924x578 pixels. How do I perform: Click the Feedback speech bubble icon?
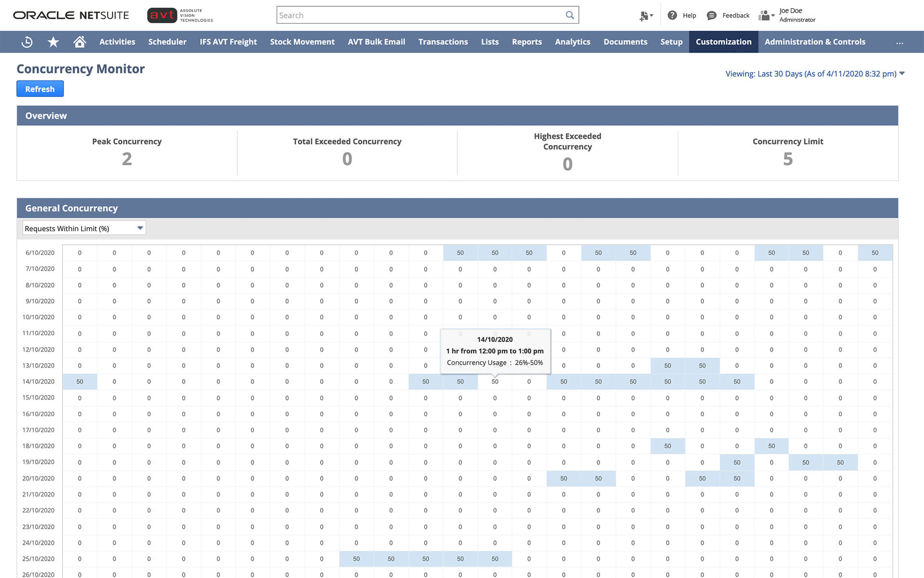(711, 15)
